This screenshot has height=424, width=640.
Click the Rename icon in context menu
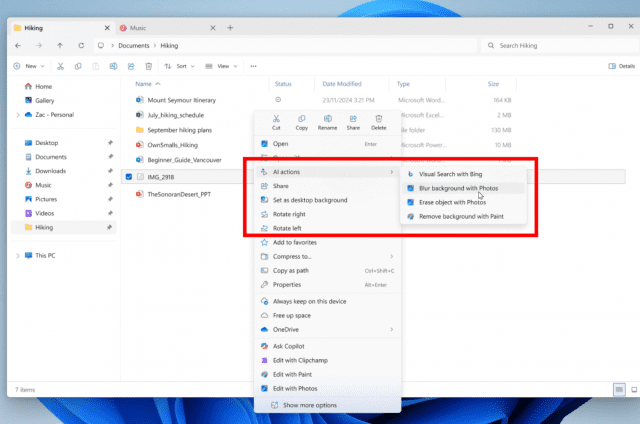point(327,122)
